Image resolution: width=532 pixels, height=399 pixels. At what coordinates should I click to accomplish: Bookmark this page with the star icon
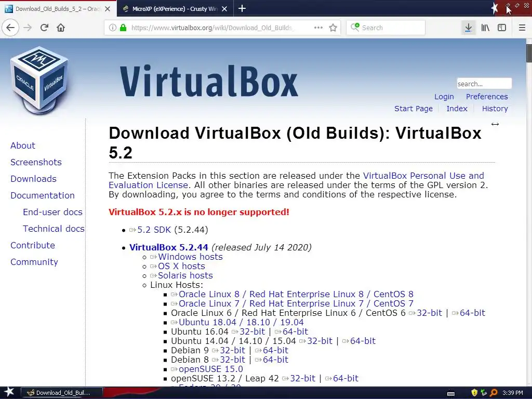333,28
